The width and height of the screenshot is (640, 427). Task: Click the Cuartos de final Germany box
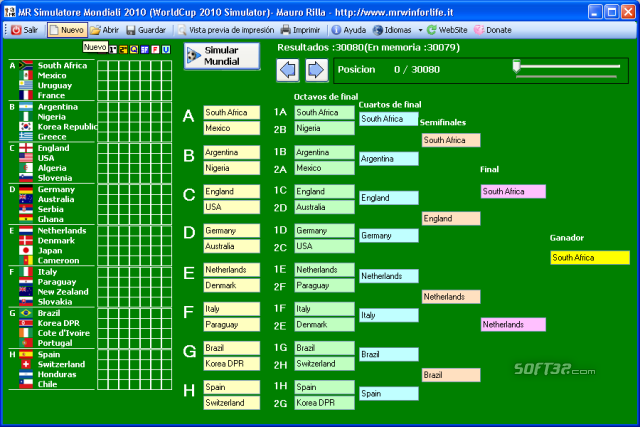[389, 236]
